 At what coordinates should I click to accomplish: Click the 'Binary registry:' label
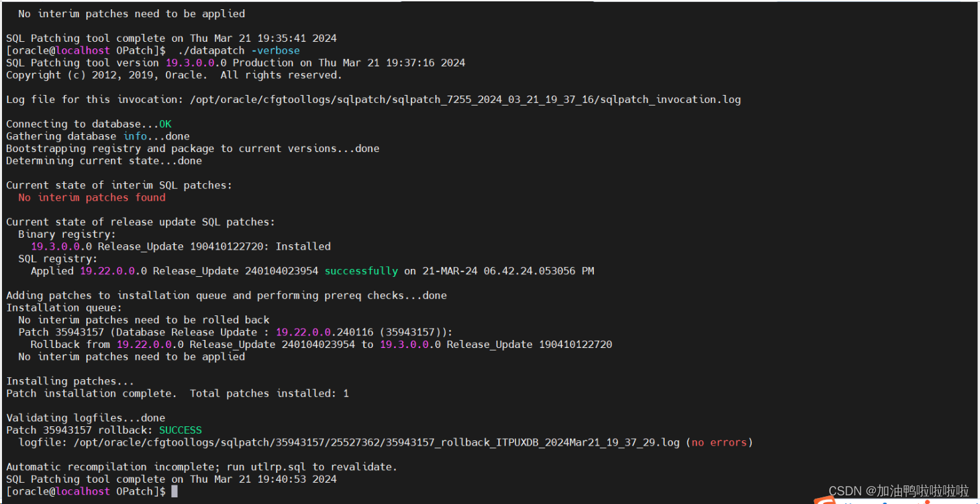pos(67,234)
